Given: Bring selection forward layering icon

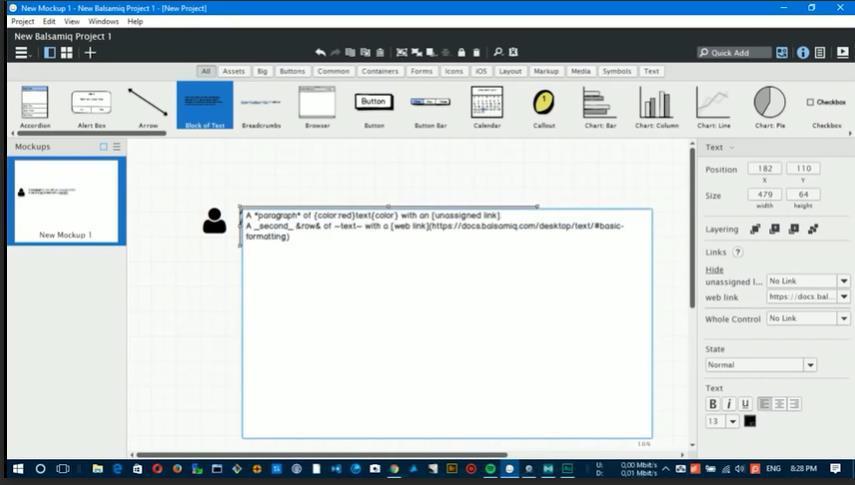Looking at the screenshot, I should [774, 229].
